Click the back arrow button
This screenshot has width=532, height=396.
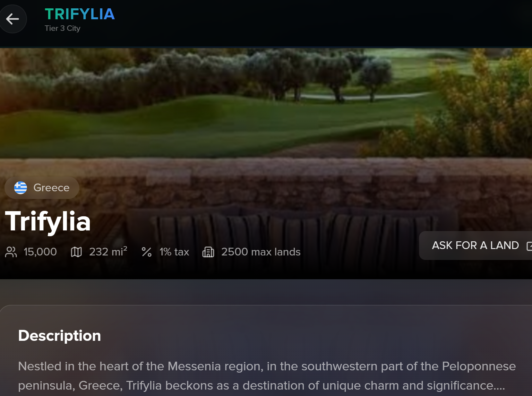(x=13, y=19)
